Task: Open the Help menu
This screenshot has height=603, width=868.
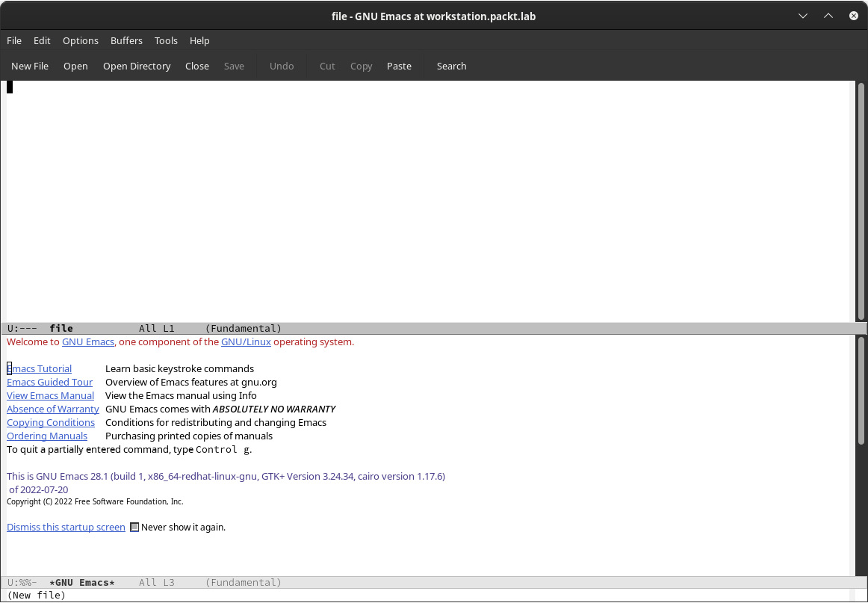Action: 199,40
